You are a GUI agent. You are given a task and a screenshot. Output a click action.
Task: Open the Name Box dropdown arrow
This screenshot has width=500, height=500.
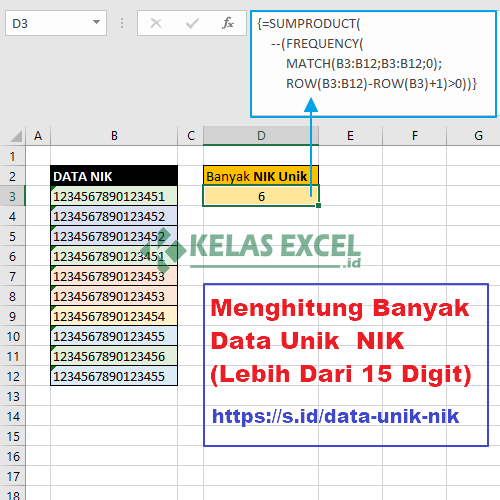pyautogui.click(x=96, y=22)
